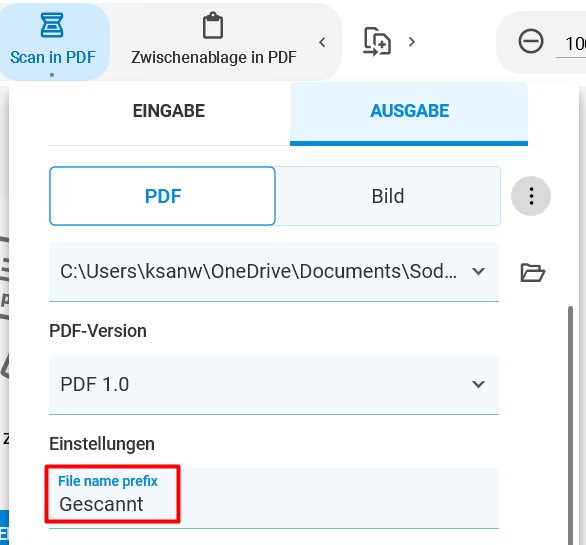Expand the output folder path dropdown

point(478,271)
